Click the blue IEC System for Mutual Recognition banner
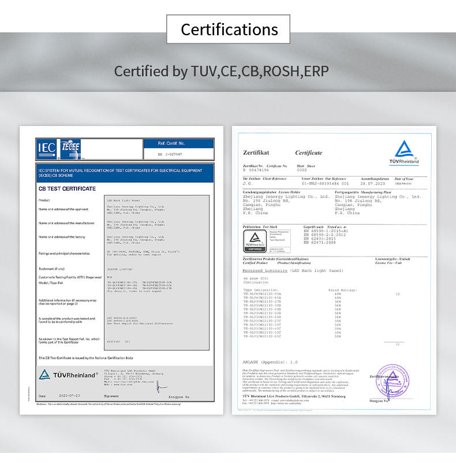Viewport: 456px width, 476px height. [125, 173]
